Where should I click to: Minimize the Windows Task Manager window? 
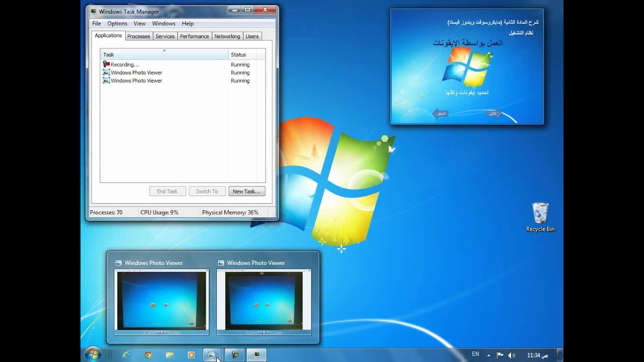tap(234, 10)
